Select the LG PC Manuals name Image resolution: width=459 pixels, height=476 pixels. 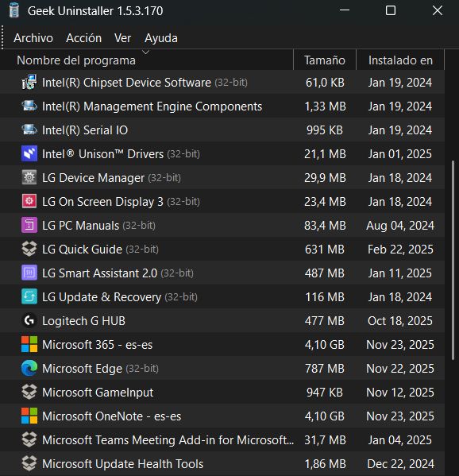click(x=80, y=226)
